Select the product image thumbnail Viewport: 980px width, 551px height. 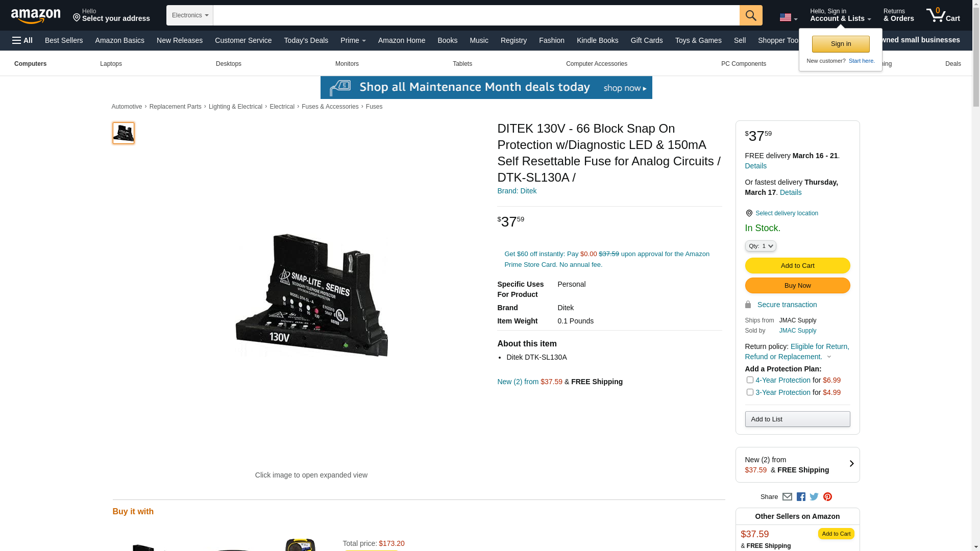(x=124, y=133)
